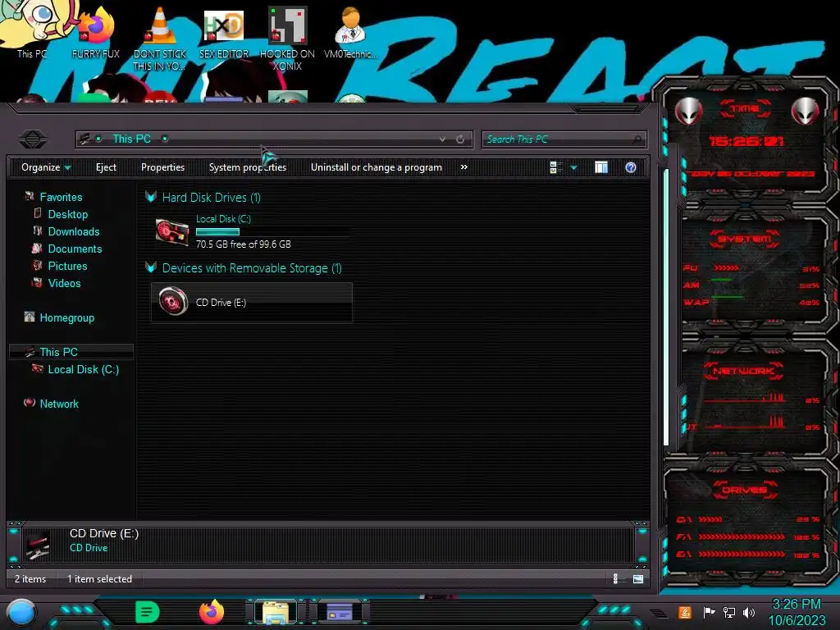Click the This PC address breadcrumb
The height and width of the screenshot is (630, 840).
tap(132, 139)
